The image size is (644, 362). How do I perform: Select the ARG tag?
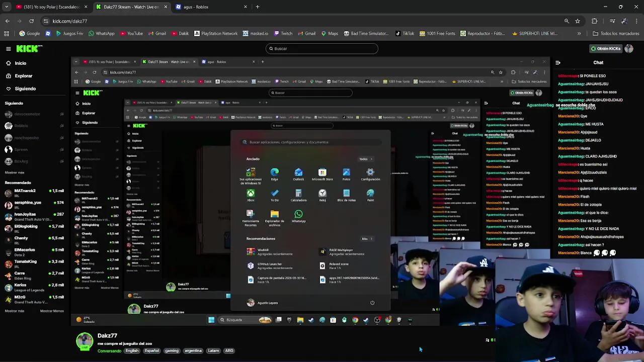click(x=229, y=351)
